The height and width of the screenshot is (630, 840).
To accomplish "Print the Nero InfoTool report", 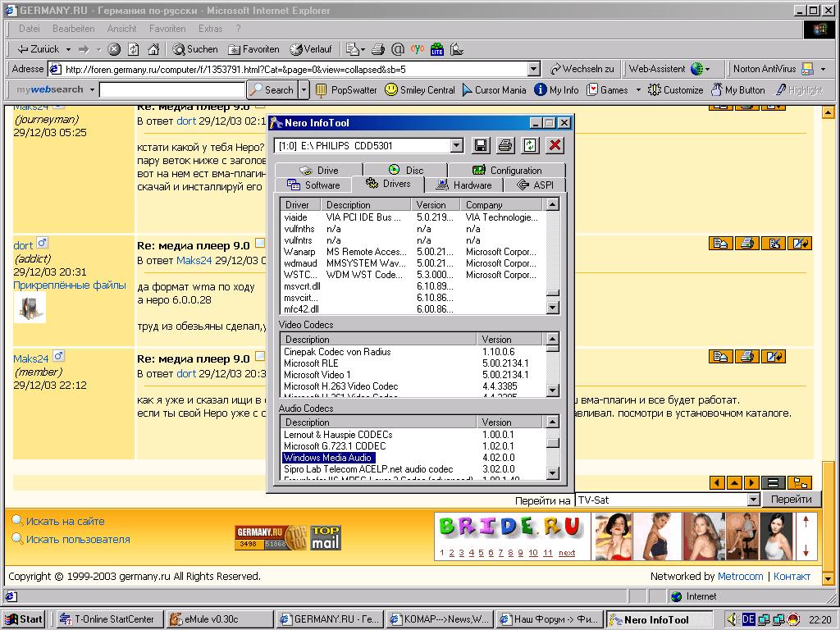I will click(505, 145).
